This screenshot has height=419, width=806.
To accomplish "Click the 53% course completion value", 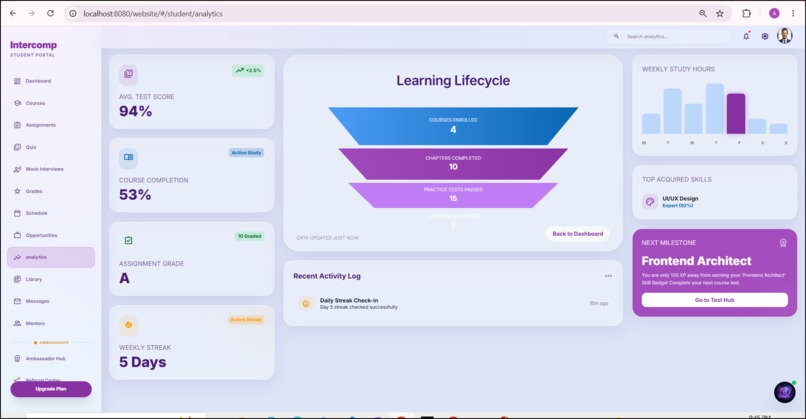I will click(135, 195).
